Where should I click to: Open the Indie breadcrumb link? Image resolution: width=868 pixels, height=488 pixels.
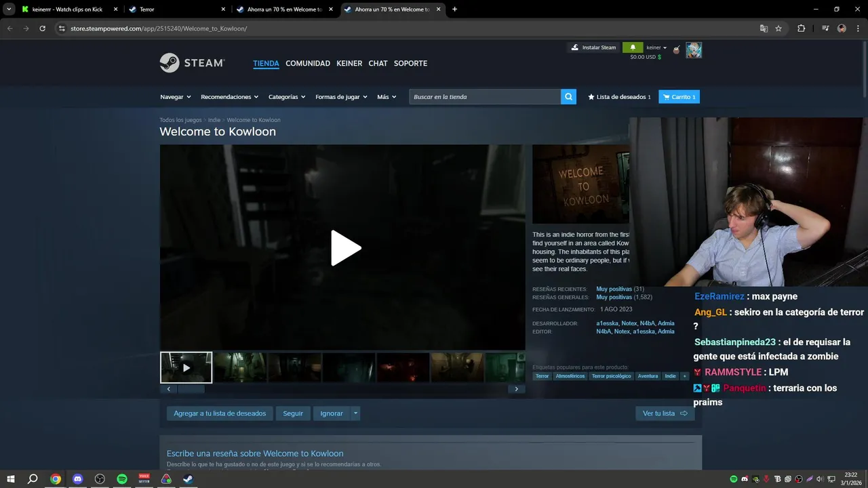click(x=214, y=120)
